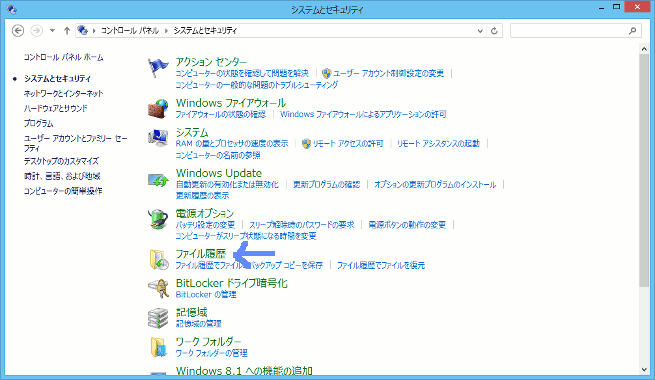The height and width of the screenshot is (380, 655).
Task: Click 記憶域の管理 link
Action: 198,324
